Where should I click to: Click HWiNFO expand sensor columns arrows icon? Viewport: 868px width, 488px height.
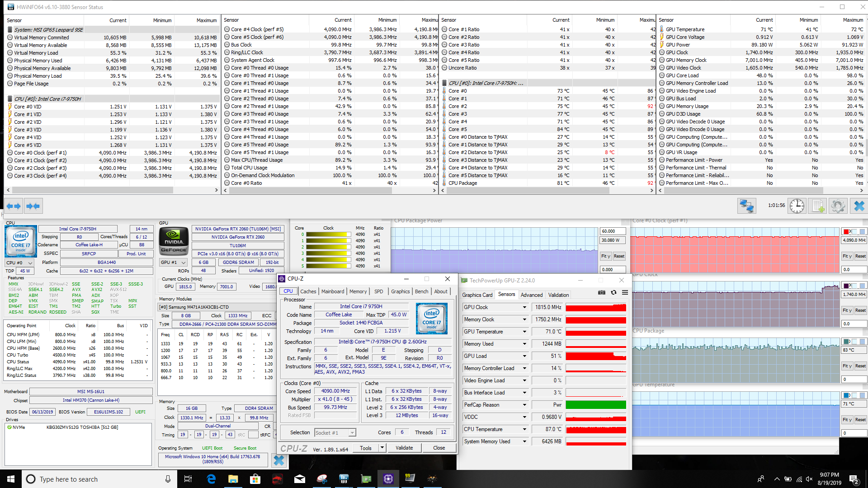click(x=14, y=206)
